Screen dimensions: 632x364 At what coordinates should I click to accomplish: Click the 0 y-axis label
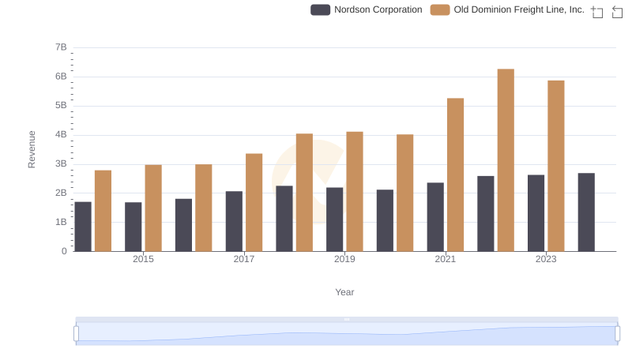tap(64, 251)
